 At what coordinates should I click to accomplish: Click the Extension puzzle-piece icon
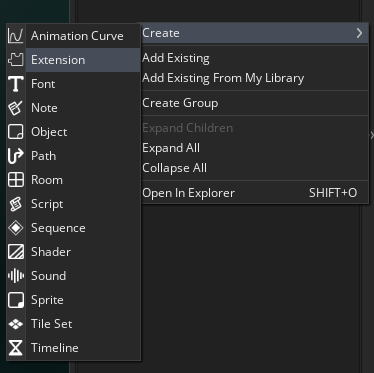coord(16,60)
